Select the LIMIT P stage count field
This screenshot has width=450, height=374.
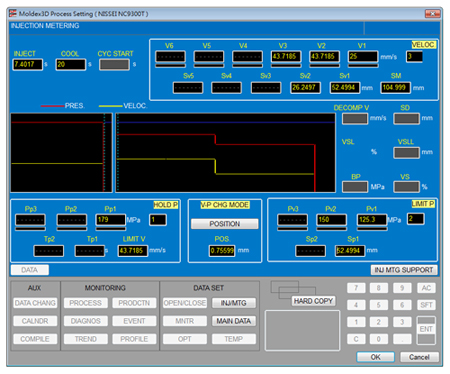[416, 219]
